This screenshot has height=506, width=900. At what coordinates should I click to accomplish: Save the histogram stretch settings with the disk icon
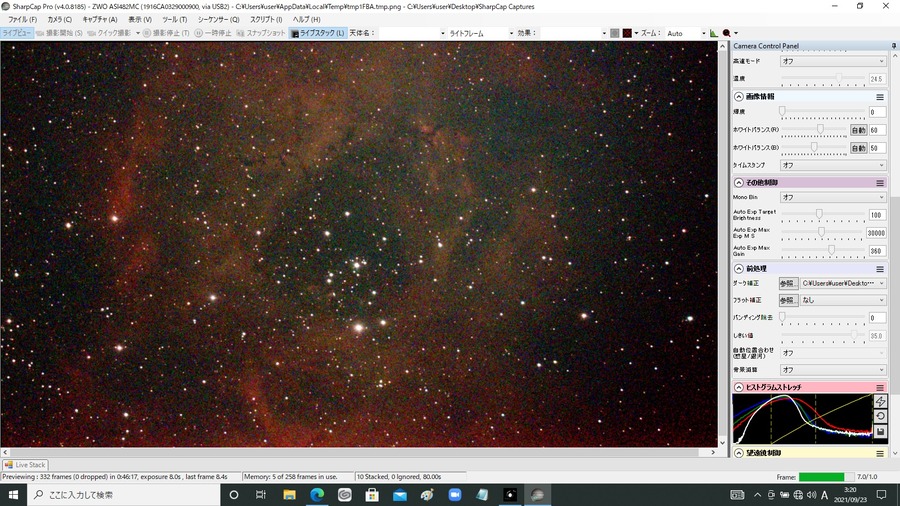pos(880,431)
